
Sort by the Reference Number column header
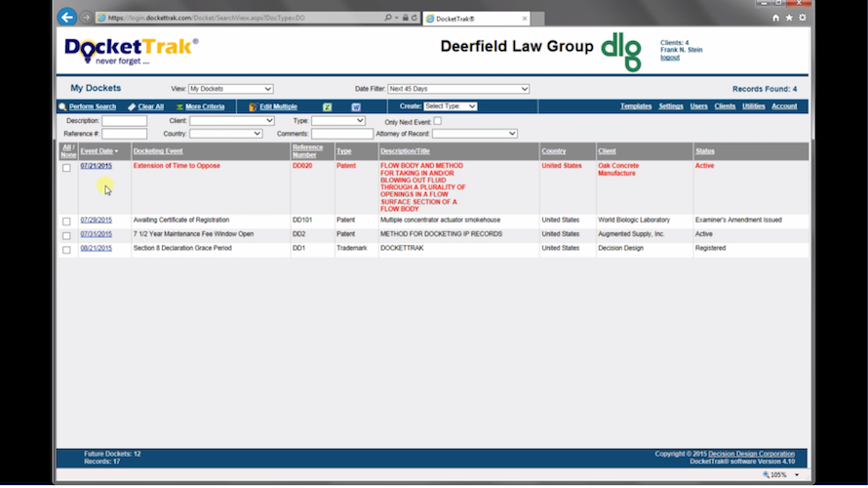[308, 151]
